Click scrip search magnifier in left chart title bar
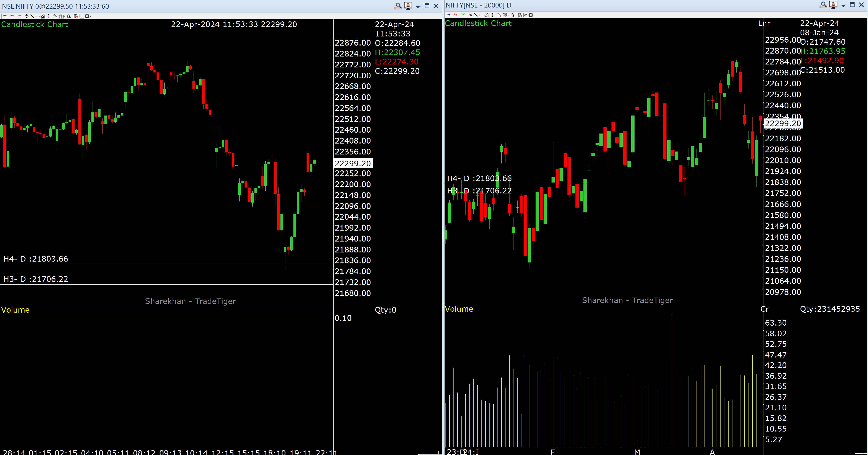This screenshot has width=868, height=455. [x=398, y=6]
